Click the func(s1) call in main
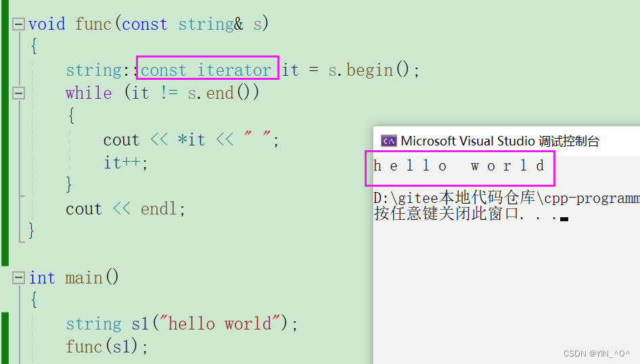This screenshot has width=640, height=364. [106, 346]
